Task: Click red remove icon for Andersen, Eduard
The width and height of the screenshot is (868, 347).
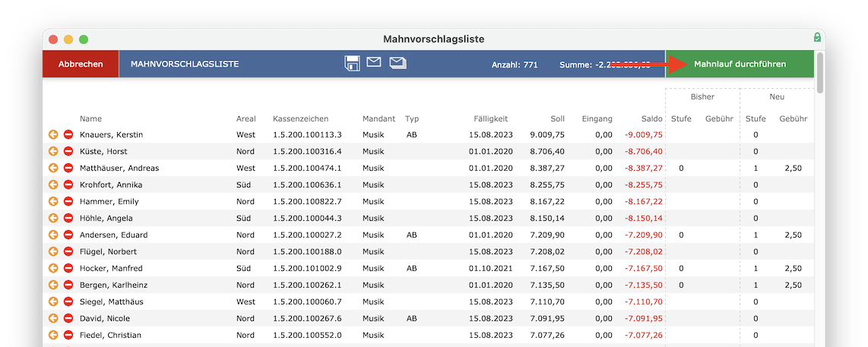Action: pos(68,235)
